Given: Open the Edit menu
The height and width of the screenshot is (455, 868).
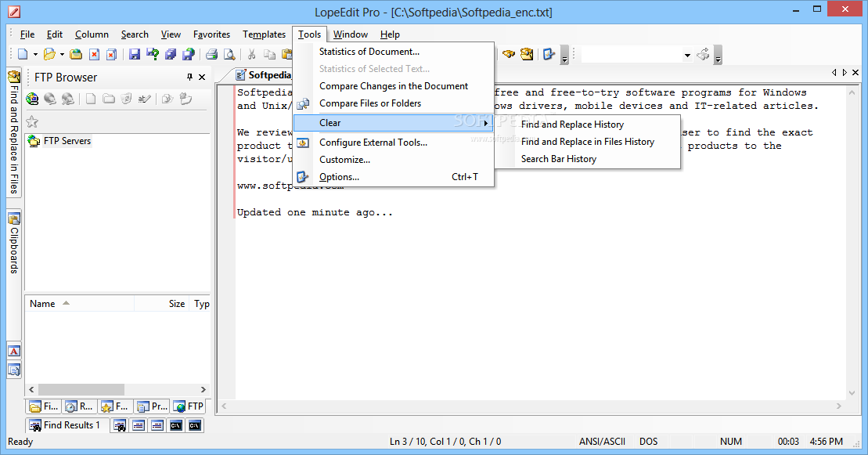Looking at the screenshot, I should coord(54,34).
